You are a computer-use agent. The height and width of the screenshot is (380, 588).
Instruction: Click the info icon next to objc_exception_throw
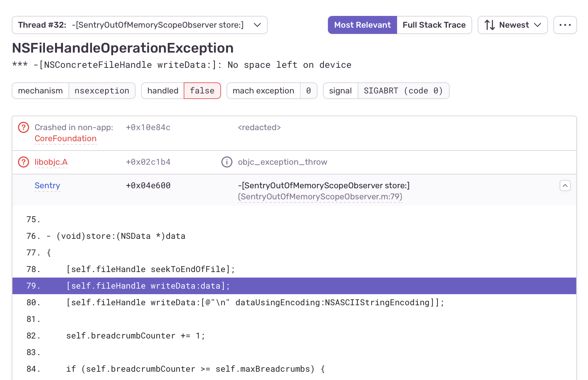point(227,162)
